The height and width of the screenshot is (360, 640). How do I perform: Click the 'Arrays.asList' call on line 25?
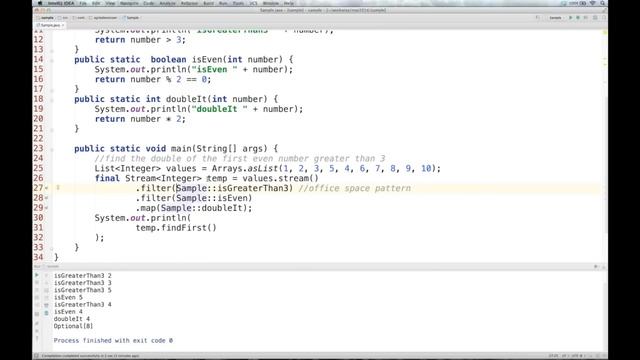245,168
